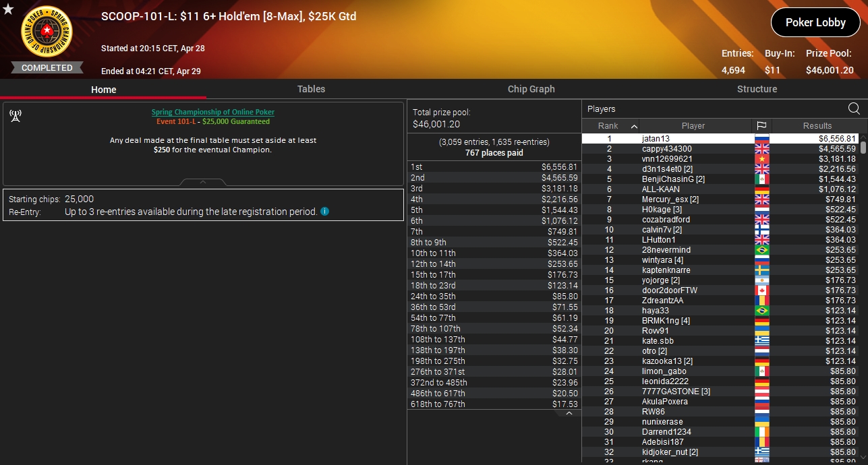868x465 pixels.
Task: Click the flag next to Darrend1234
Action: pyautogui.click(x=761, y=432)
